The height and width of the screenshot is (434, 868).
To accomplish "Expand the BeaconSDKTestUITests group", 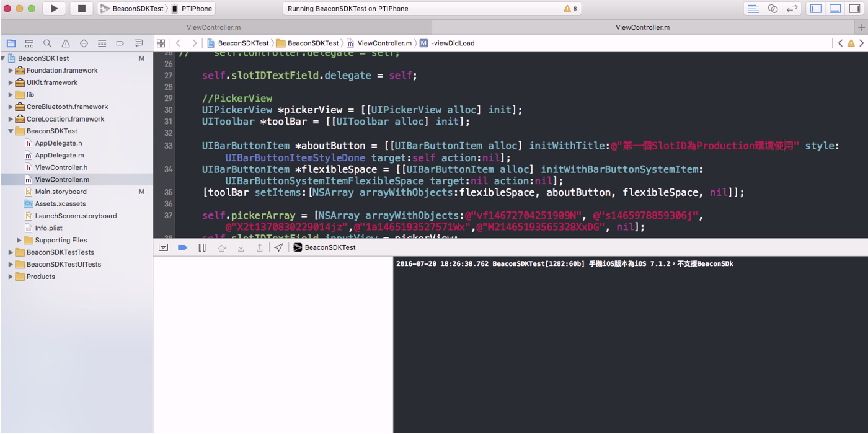I will [11, 265].
